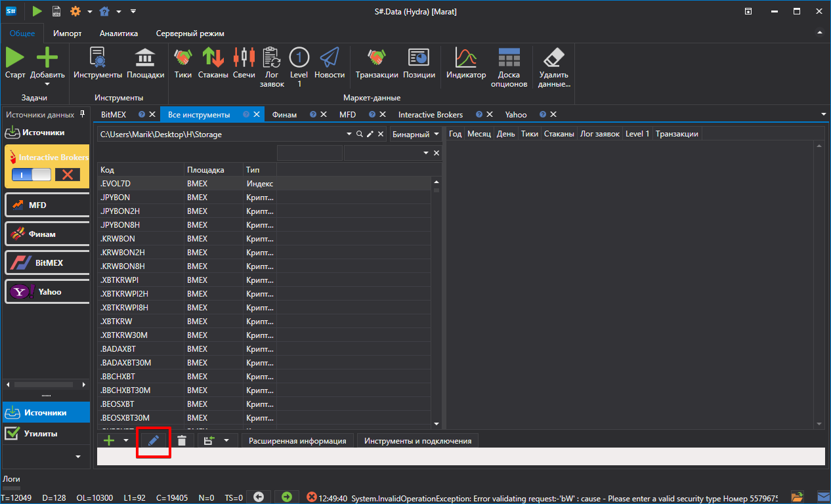Open the Стаканы order book icon
The image size is (831, 504).
coord(213,57)
